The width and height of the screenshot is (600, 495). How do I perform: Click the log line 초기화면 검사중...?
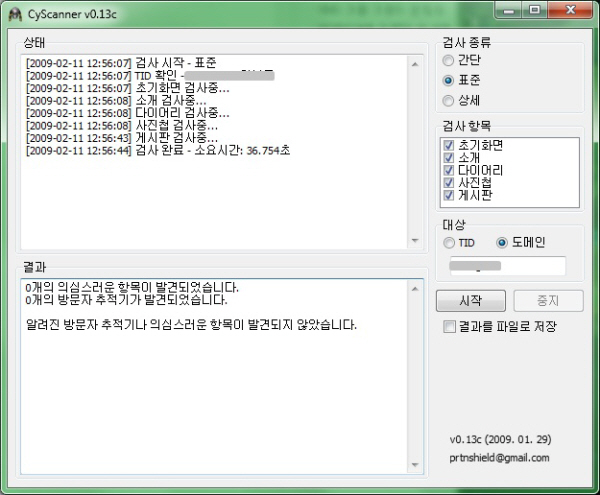pyautogui.click(x=127, y=88)
